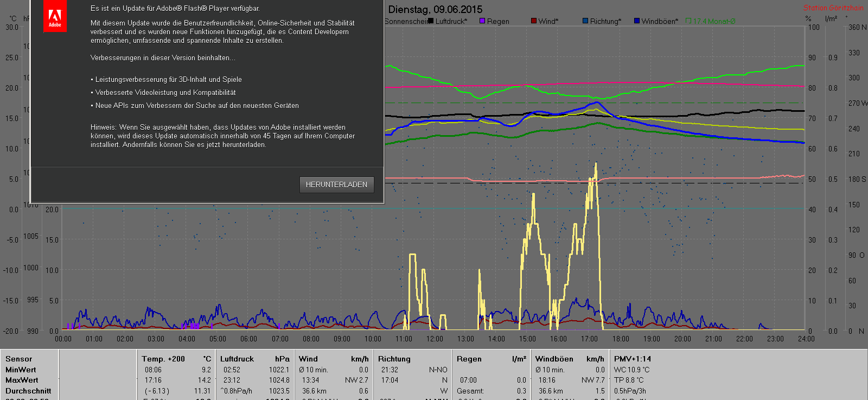868x400 pixels.
Task: Click the dark blue Windböen legend color box
Action: point(637,21)
